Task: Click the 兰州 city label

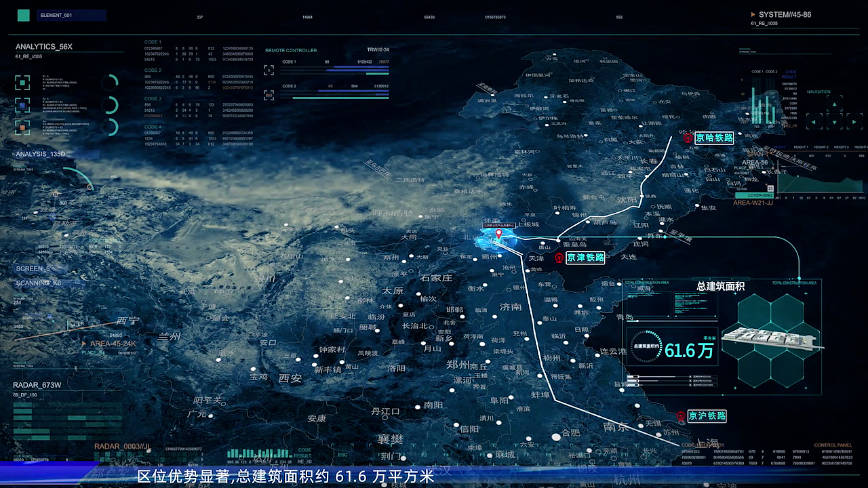Action: 170,337
